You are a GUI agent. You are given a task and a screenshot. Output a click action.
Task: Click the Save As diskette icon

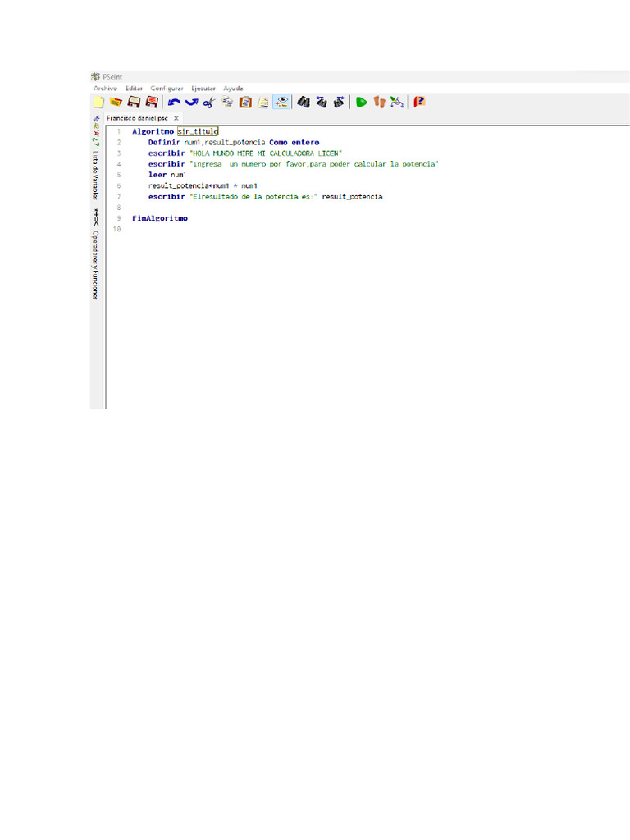pyautogui.click(x=152, y=102)
